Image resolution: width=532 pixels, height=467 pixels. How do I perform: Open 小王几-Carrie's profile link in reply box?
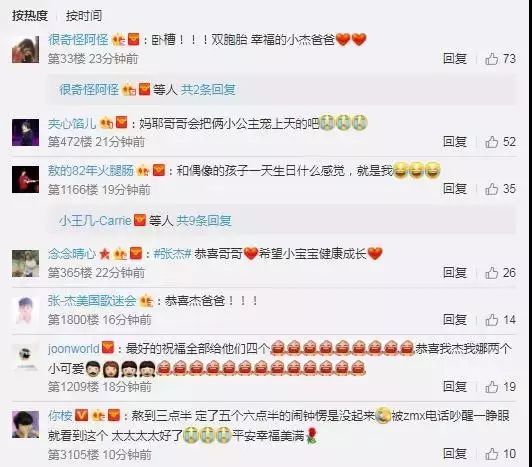click(x=95, y=221)
